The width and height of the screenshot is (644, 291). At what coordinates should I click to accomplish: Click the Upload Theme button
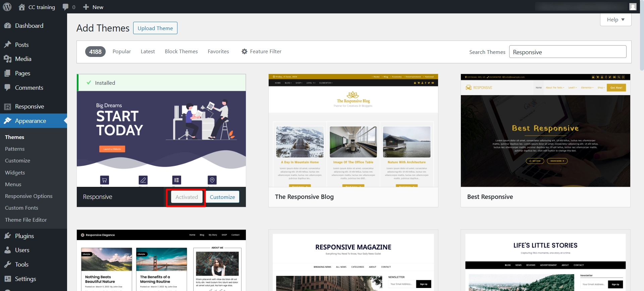[155, 28]
